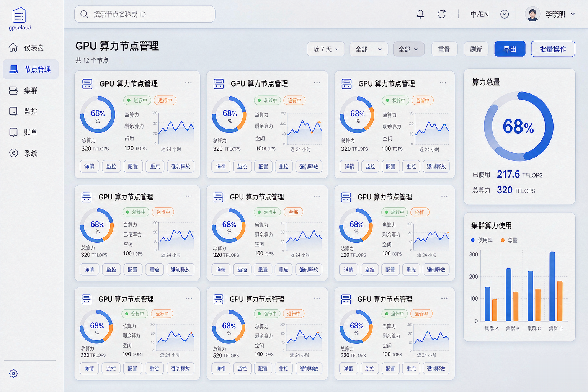Click the 68% ring on the 120 TOPS card
This screenshot has height=392, width=588.
click(98, 115)
